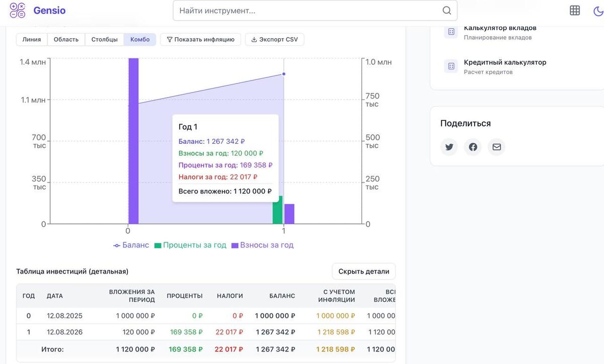Click the «Кредитный калькулятор» calculator icon
This screenshot has height=364, width=604.
[451, 66]
